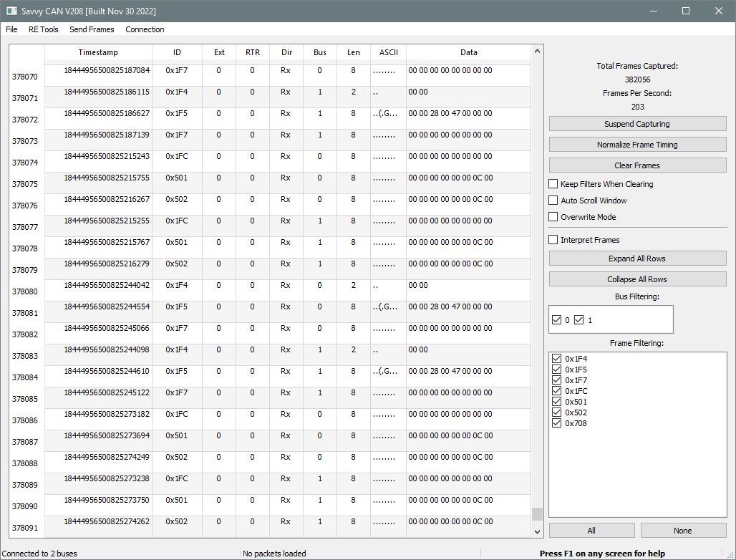Click Normalize Frame Timing button
Image resolution: width=736 pixels, height=560 pixels.
click(x=637, y=145)
